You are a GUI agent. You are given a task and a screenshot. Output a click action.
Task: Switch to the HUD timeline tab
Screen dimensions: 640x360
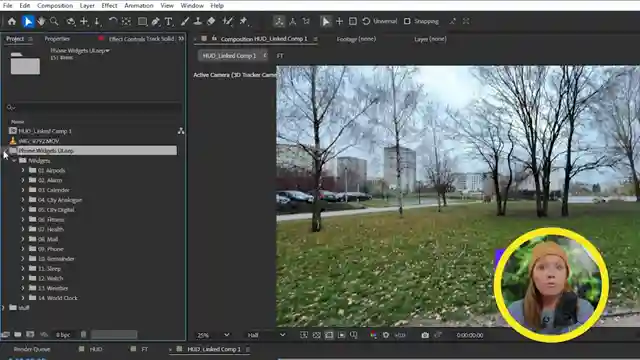pos(96,349)
